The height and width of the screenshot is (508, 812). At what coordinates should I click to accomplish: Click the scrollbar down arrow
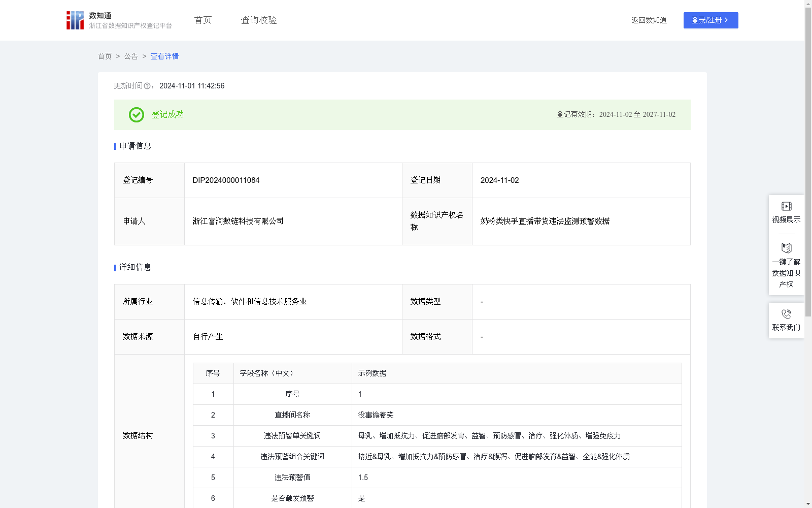coord(808,504)
